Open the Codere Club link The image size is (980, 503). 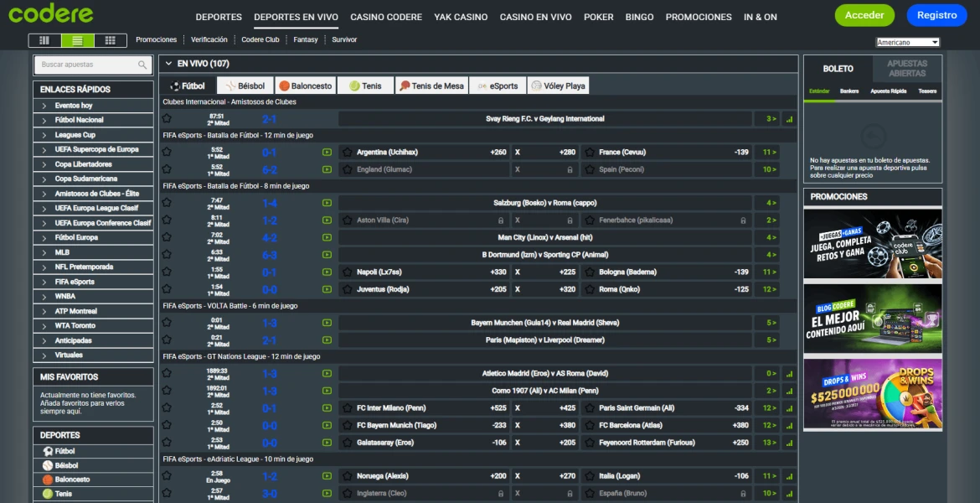[x=260, y=39]
